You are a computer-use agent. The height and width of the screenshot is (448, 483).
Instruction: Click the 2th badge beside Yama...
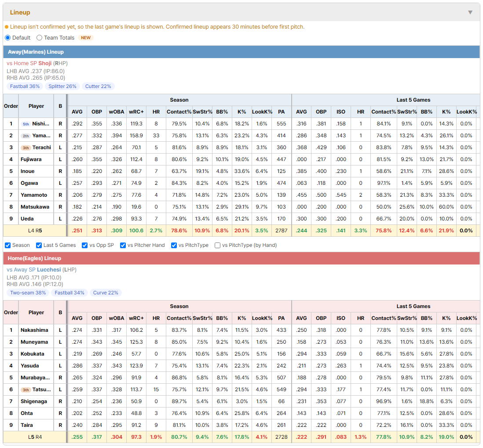click(x=26, y=136)
